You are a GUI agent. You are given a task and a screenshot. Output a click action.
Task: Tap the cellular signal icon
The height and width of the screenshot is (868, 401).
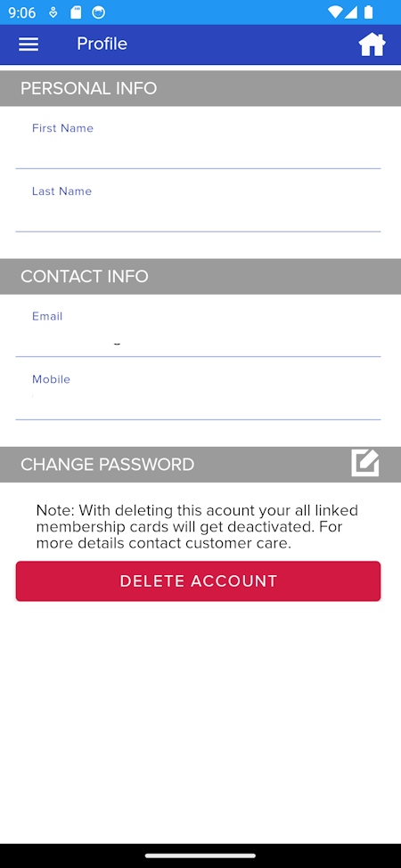(x=351, y=12)
